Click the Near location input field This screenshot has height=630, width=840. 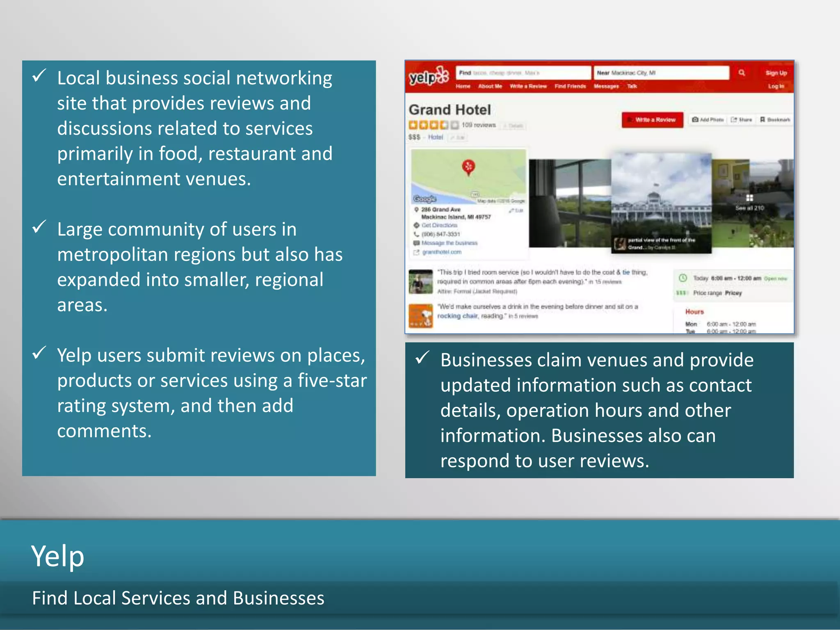661,73
